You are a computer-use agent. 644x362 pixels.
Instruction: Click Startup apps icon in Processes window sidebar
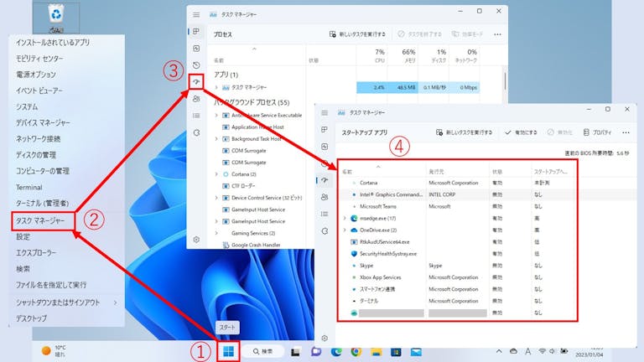coord(196,82)
